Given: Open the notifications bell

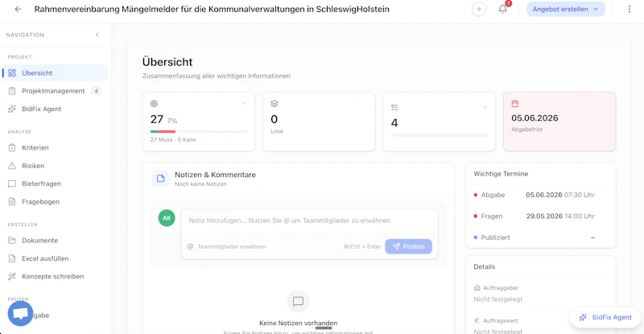Looking at the screenshot, I should pyautogui.click(x=502, y=9).
